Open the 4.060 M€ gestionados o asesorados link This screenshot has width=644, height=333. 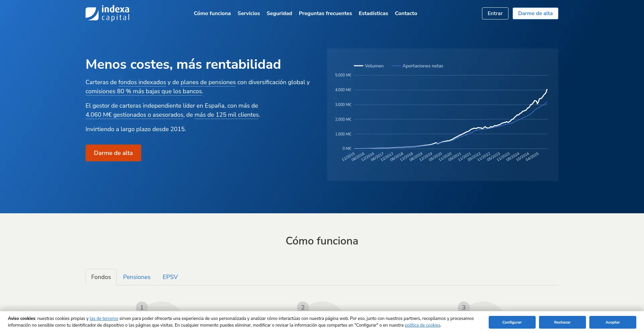[x=134, y=115]
